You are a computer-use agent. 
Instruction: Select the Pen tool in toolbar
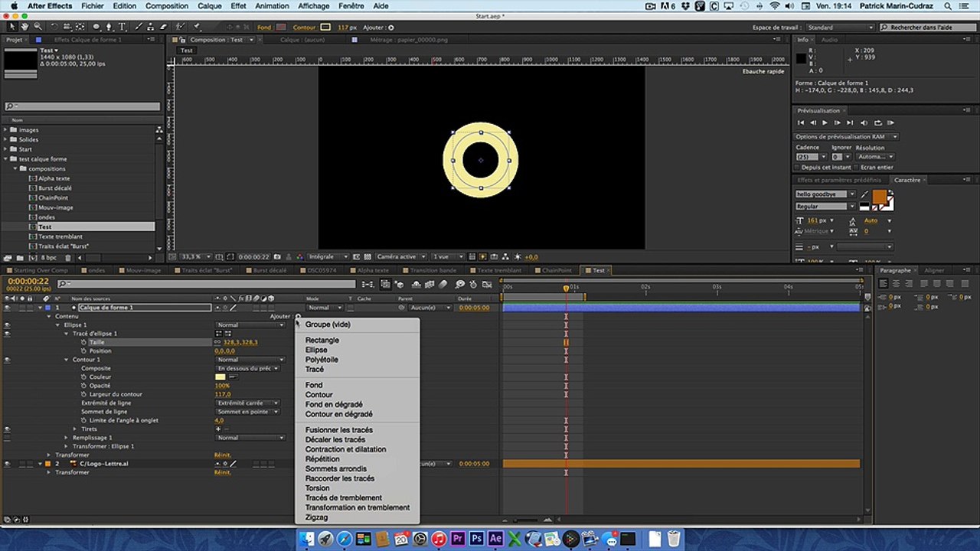[x=109, y=27]
